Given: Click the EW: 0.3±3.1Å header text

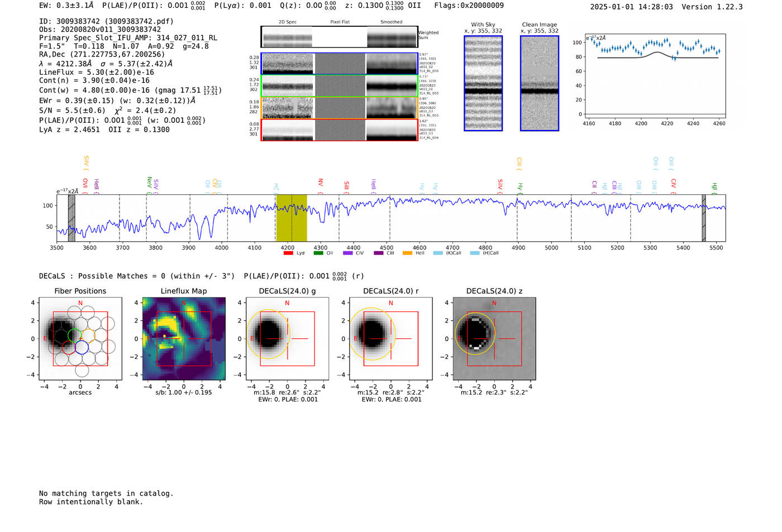Looking at the screenshot, I should click(x=66, y=5).
